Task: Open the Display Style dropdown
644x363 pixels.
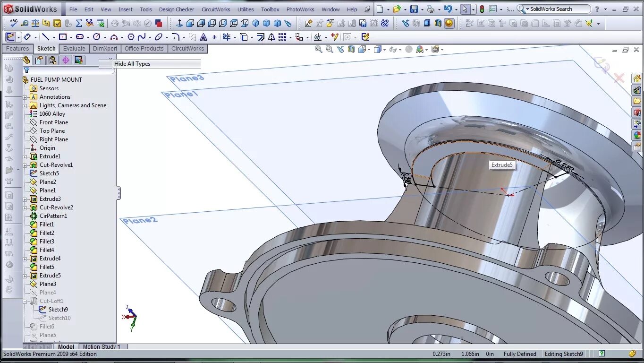Action: point(384,49)
